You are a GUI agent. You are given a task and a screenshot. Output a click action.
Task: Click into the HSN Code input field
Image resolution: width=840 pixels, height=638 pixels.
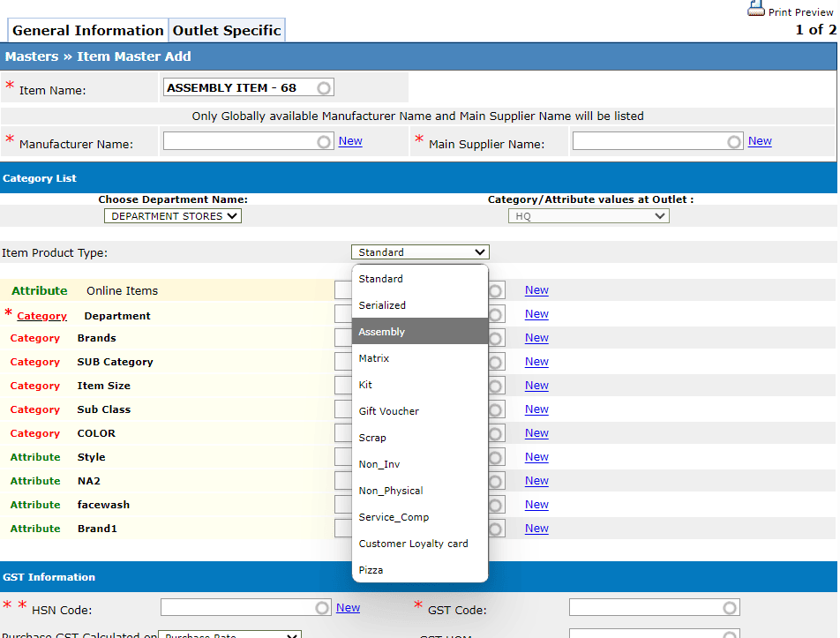click(236, 608)
